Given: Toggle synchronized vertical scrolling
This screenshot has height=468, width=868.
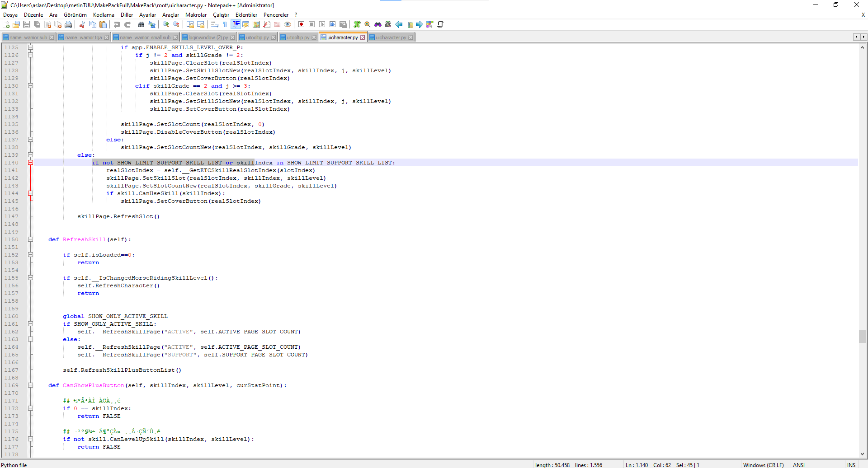Looking at the screenshot, I should click(x=190, y=24).
